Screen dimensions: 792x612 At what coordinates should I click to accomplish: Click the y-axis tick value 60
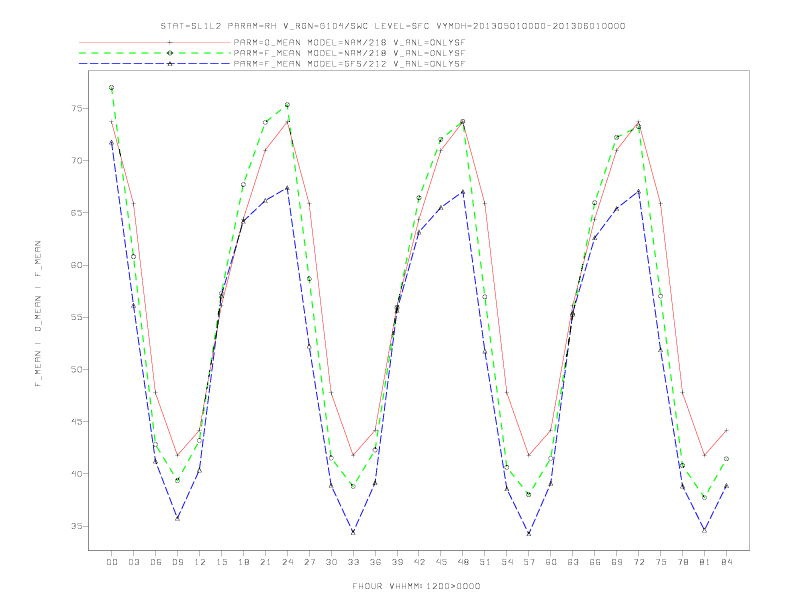pos(76,265)
